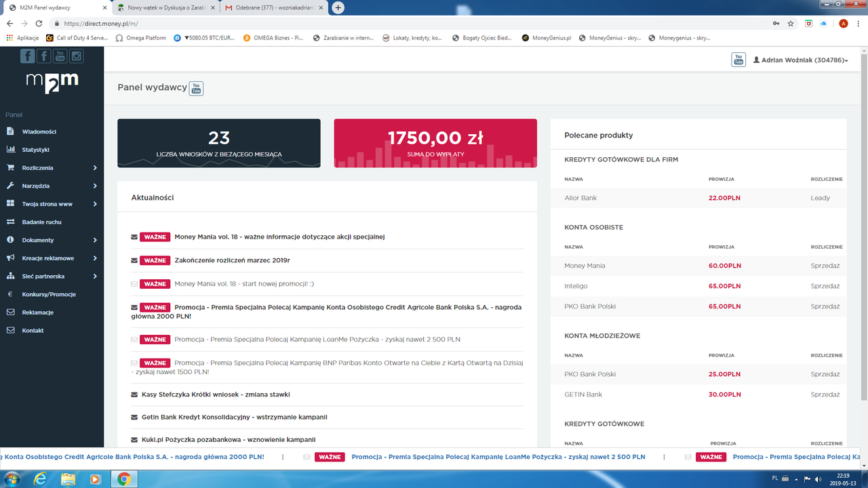Screen dimensions: 868x488
Task: Click the M2M logo
Action: pos(52,83)
